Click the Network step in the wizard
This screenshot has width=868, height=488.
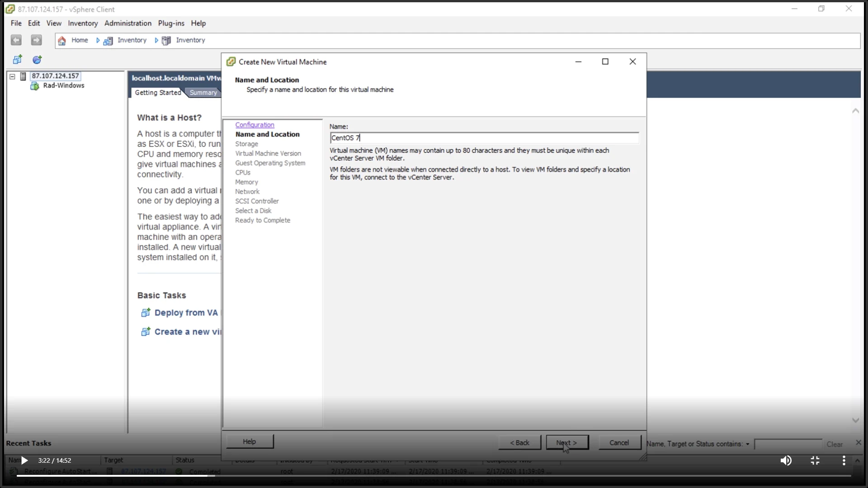[x=247, y=191]
